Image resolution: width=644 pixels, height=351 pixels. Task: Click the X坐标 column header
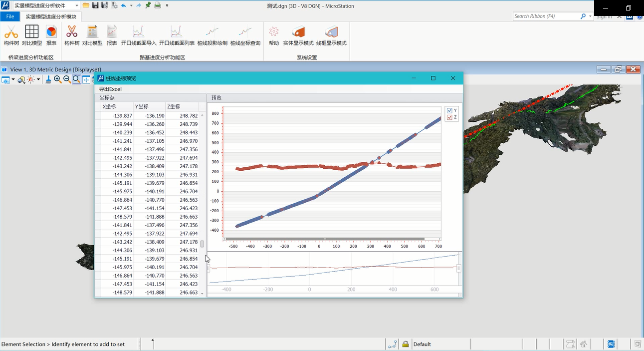click(117, 107)
